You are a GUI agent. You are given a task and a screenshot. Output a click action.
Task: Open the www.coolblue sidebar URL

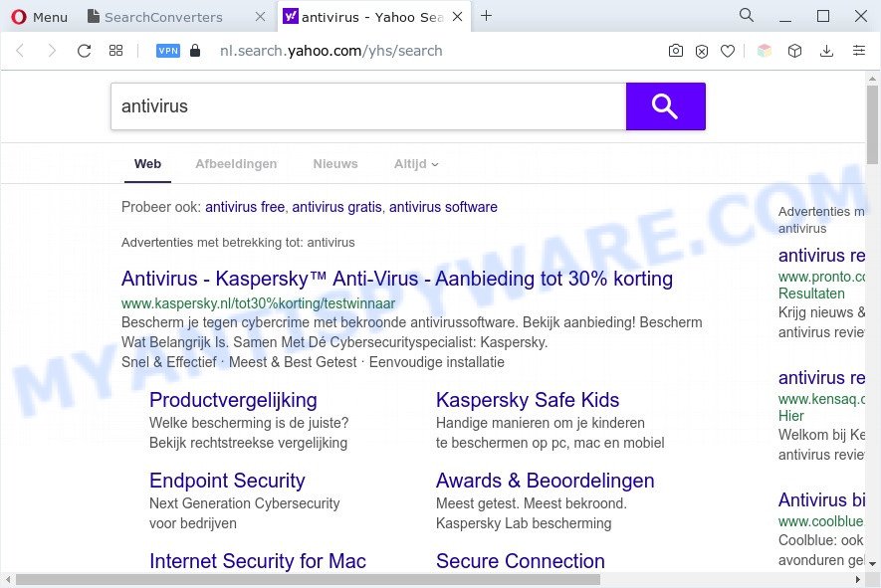tap(821, 521)
